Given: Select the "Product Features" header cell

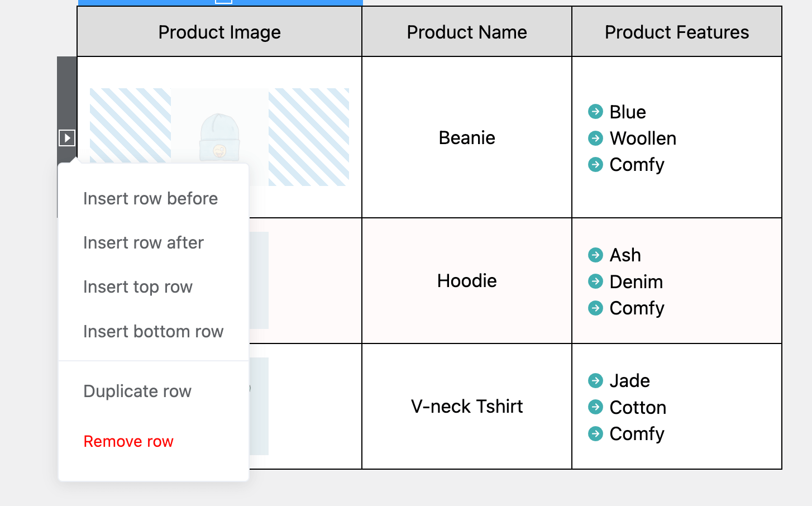Looking at the screenshot, I should 676,32.
